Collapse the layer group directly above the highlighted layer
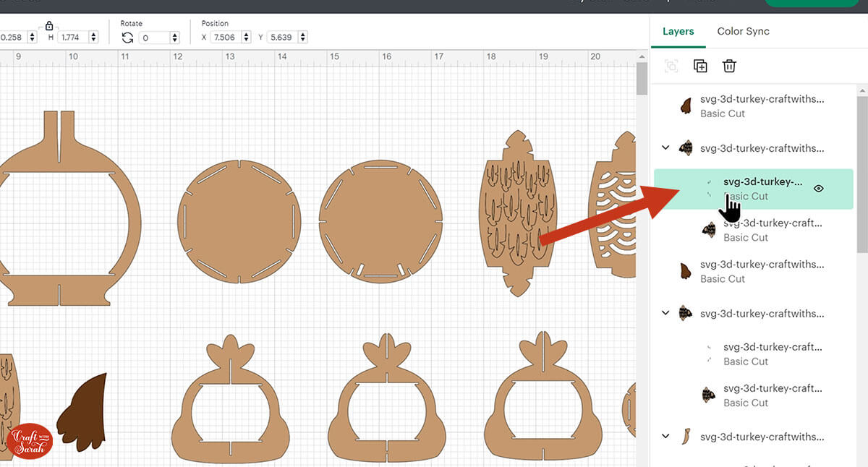Screen dimensions: 868x467 point(665,148)
